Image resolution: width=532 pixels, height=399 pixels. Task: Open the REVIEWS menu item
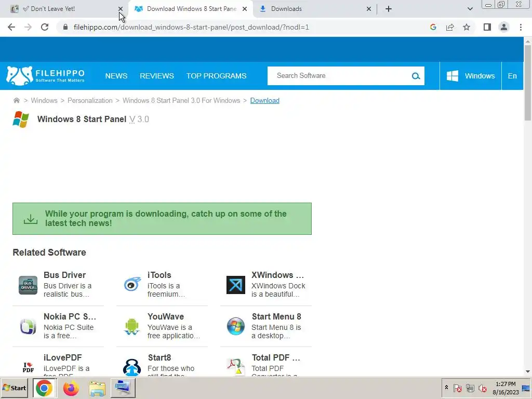pos(157,76)
